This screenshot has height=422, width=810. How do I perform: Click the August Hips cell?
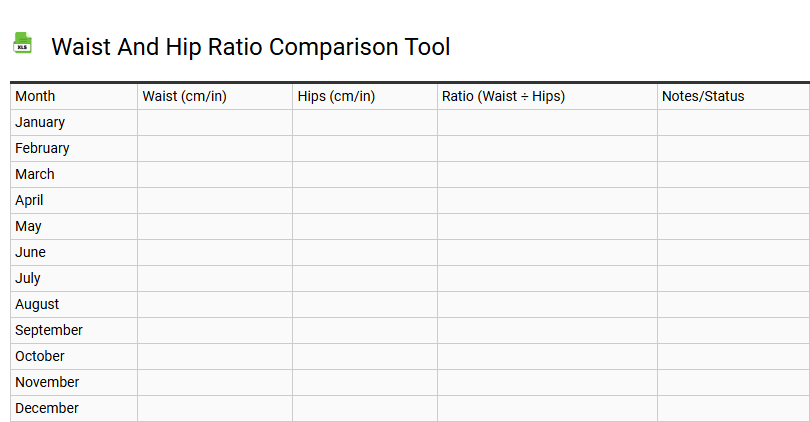pyautogui.click(x=365, y=304)
